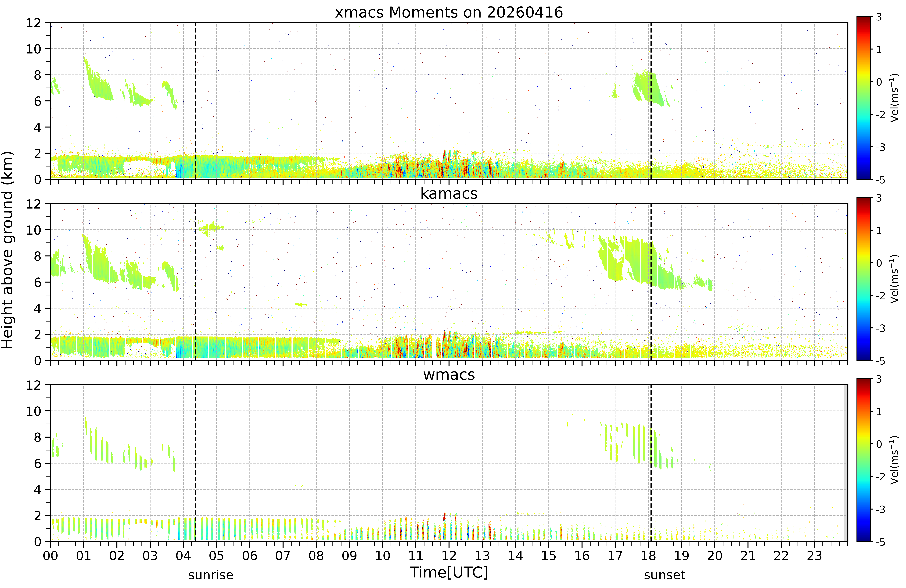Click the time-axis tick label "04"
The image size is (906, 588).
point(183,556)
